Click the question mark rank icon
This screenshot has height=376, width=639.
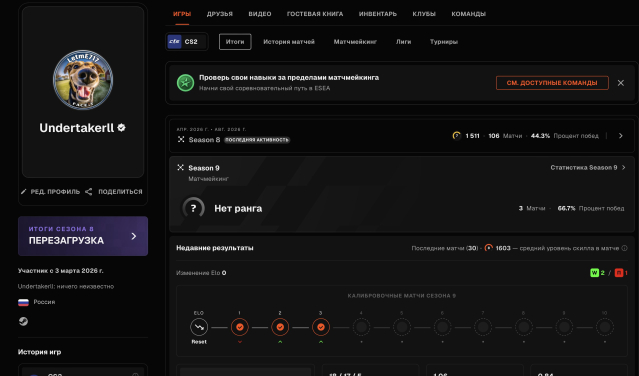193,208
